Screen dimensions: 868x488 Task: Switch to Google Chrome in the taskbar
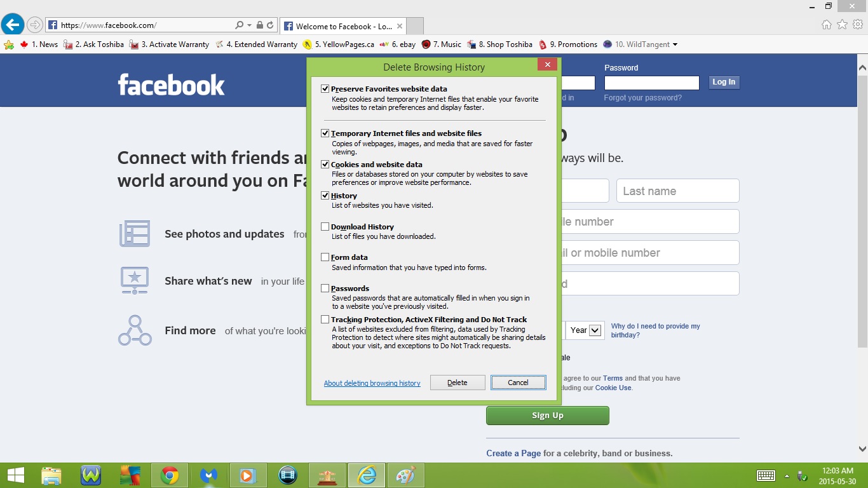tap(169, 475)
